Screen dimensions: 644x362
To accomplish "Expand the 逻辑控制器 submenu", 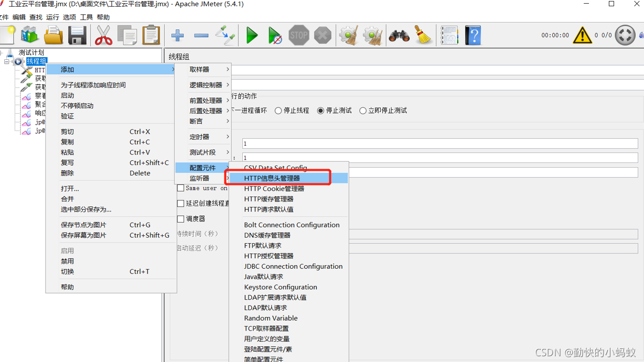I will coord(203,85).
